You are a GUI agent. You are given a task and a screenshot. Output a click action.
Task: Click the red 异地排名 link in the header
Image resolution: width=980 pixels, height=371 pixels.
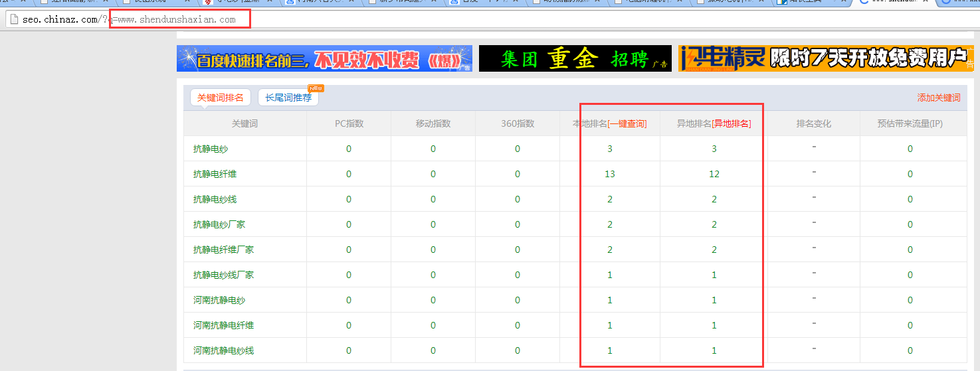coord(732,123)
